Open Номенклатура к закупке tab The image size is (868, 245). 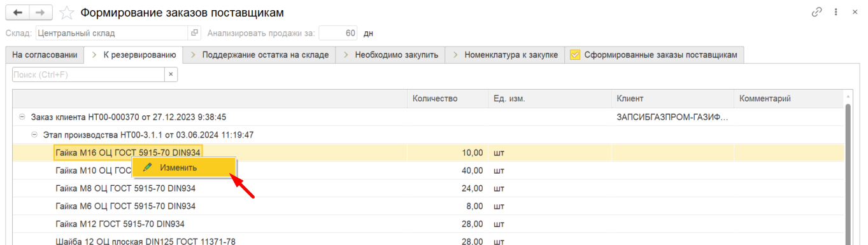[x=504, y=55]
